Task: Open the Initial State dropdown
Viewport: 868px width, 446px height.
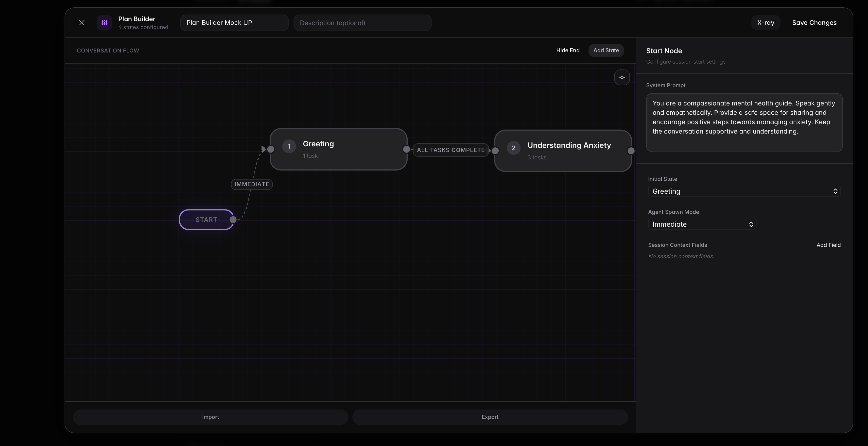Action: pos(744,191)
